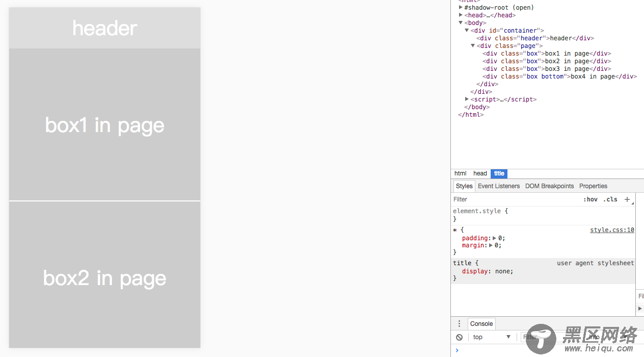Clear the console with the ban icon
Screen dimensions: 644x357
(459, 337)
